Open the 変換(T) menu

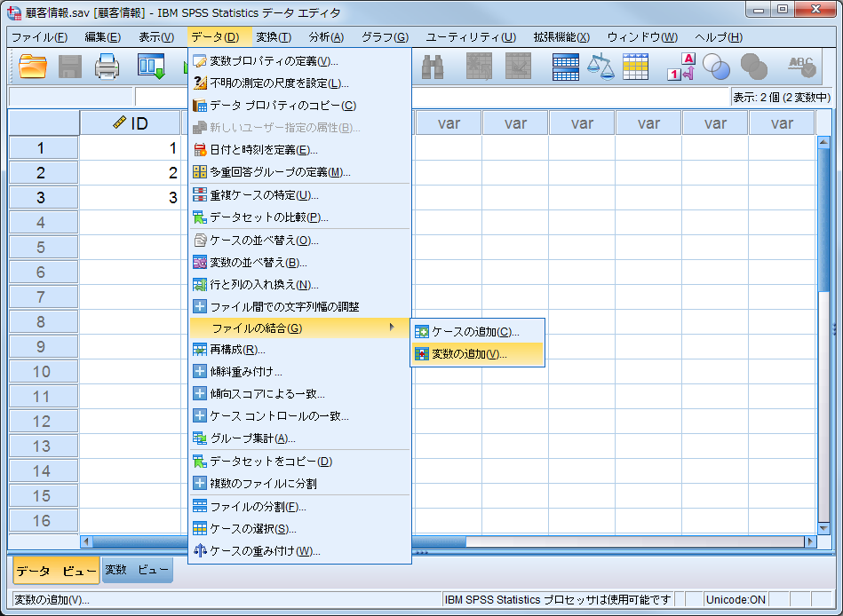tap(274, 37)
